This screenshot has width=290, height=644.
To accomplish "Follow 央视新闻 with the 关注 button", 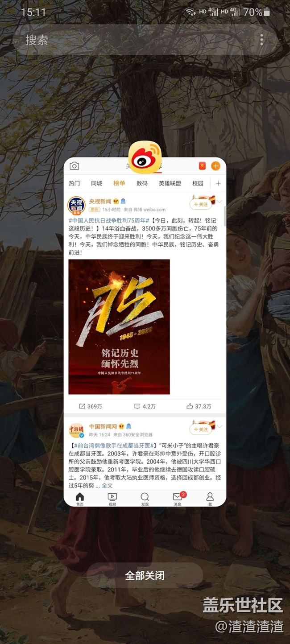I will [201, 204].
